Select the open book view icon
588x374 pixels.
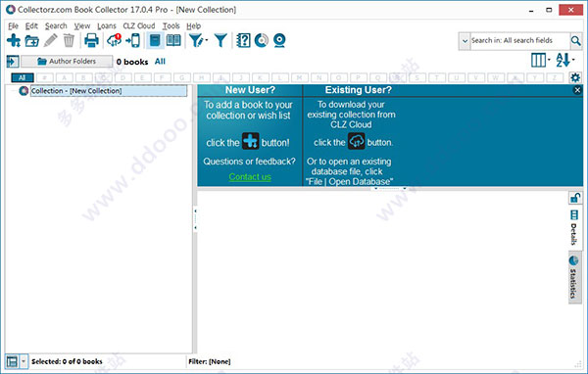point(173,40)
